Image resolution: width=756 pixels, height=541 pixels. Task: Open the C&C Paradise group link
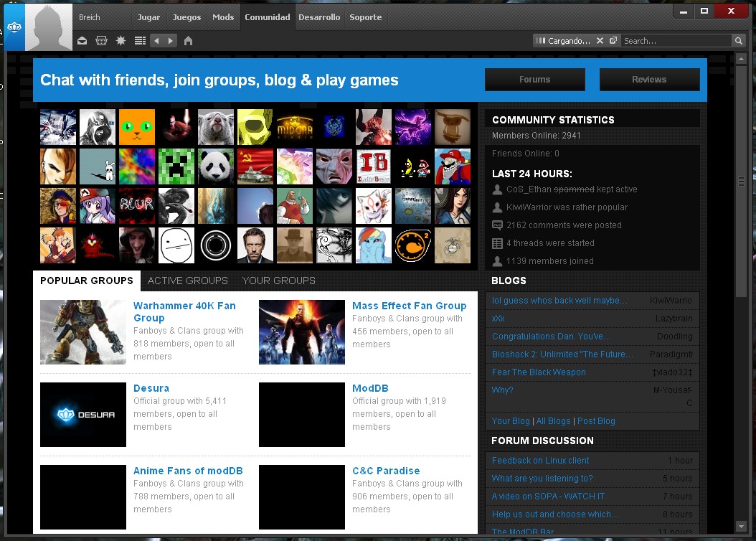[x=386, y=471]
